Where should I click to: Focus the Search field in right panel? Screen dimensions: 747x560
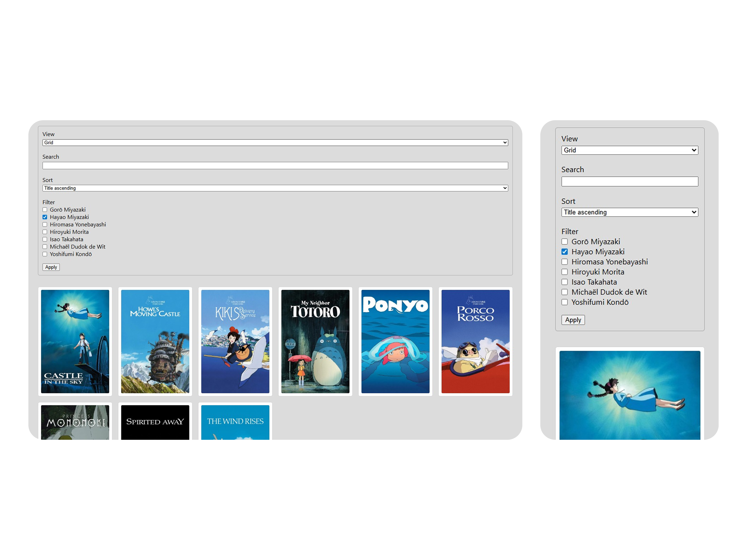pos(630,181)
